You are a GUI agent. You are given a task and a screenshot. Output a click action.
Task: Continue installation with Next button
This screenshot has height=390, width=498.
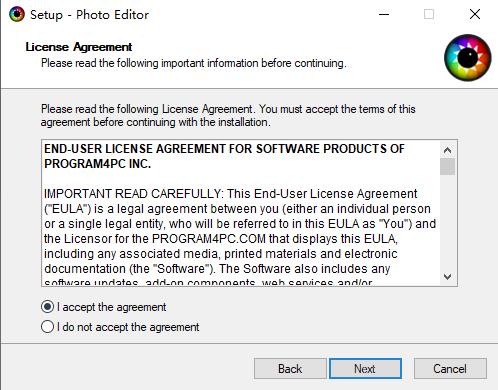365,369
